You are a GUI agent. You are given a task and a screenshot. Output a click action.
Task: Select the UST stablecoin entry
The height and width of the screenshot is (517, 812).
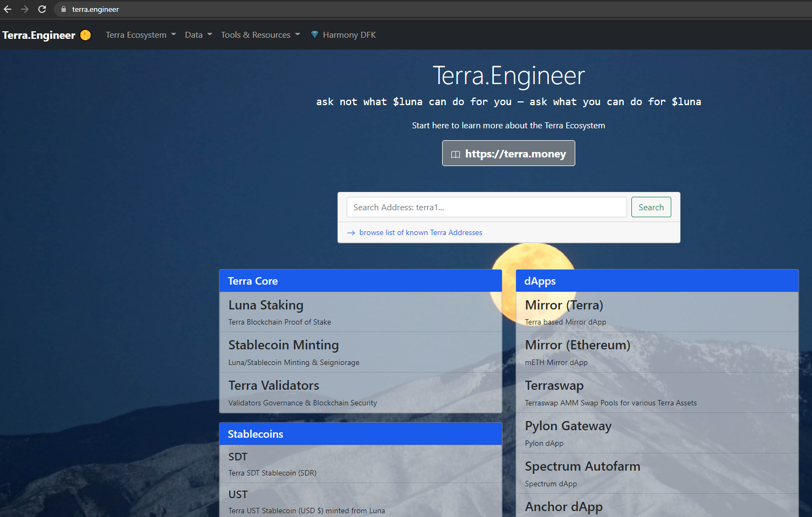tap(360, 501)
